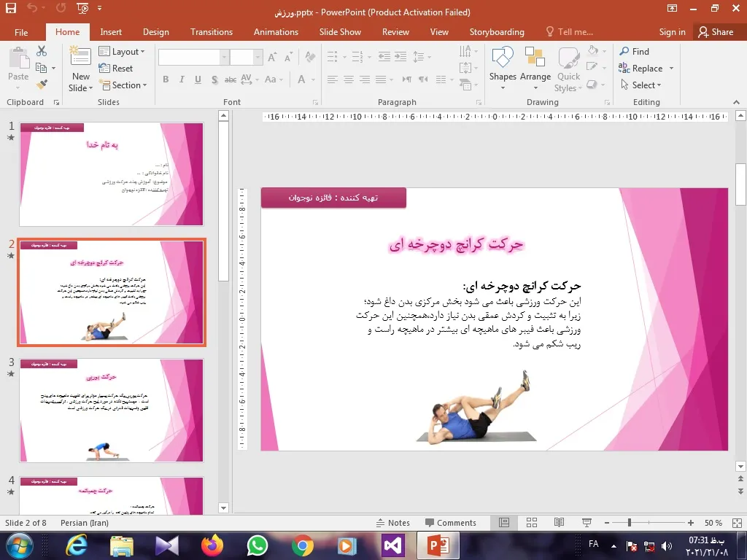The image size is (747, 560).
Task: Open the Animations ribbon tab
Action: pos(276,32)
